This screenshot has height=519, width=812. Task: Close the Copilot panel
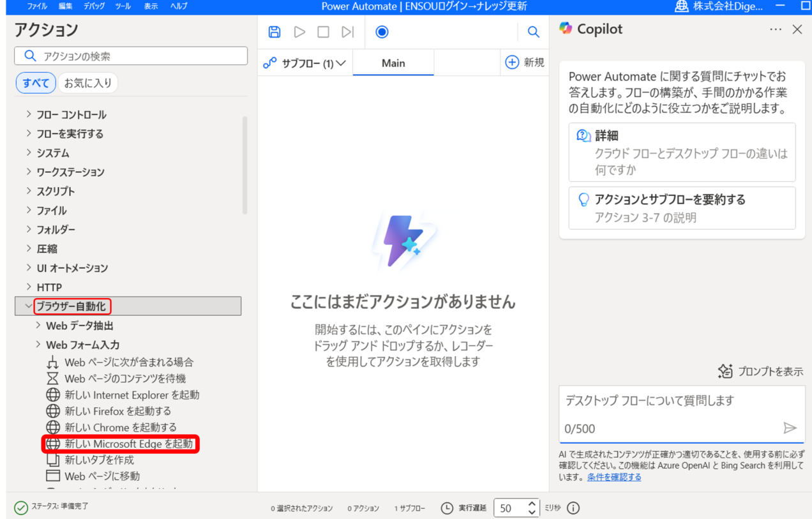(797, 29)
